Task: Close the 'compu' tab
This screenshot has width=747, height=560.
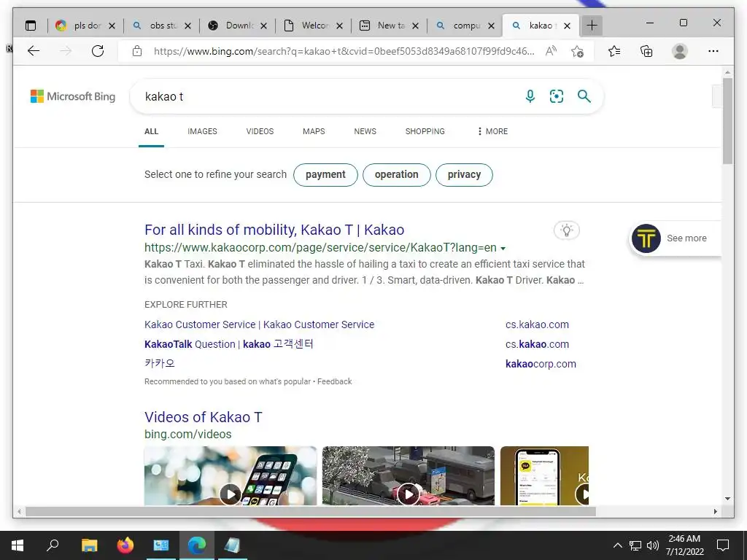Action: [x=492, y=26]
